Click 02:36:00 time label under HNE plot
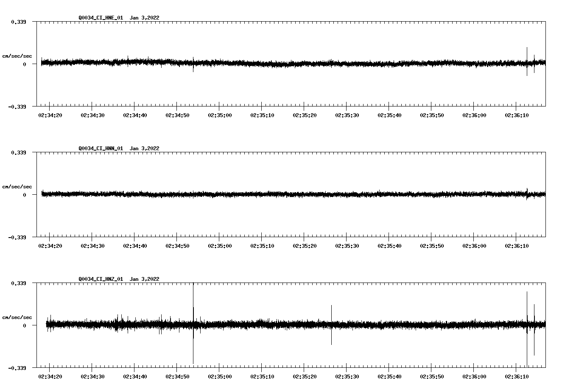The image size is (576, 392). click(x=474, y=115)
